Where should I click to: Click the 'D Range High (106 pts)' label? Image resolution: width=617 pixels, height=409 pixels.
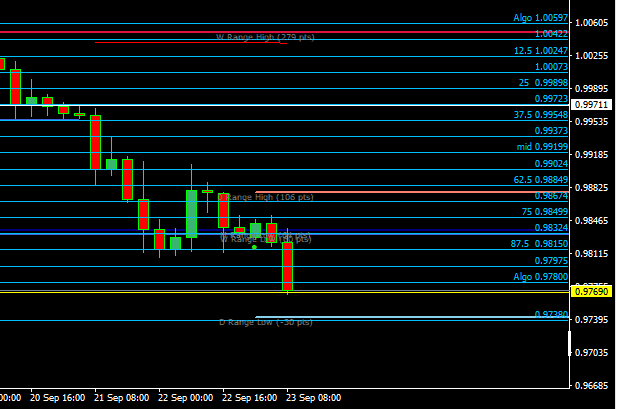tap(266, 197)
